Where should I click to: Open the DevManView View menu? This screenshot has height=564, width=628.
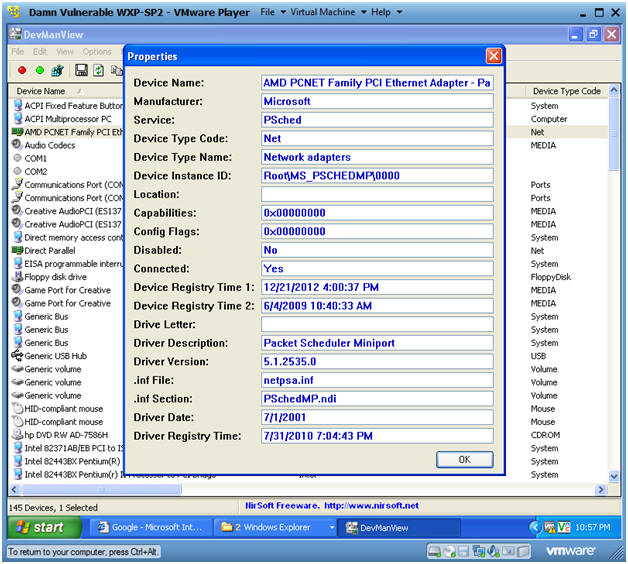coord(65,51)
